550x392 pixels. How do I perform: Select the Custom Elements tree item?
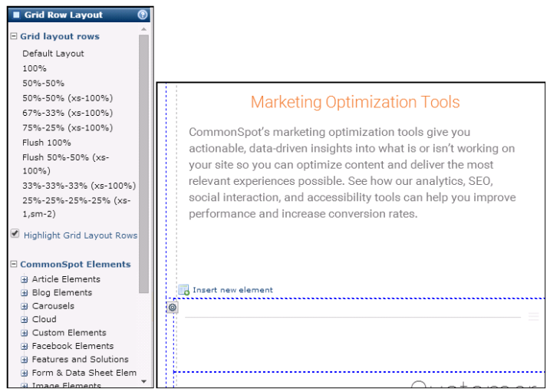pos(69,333)
